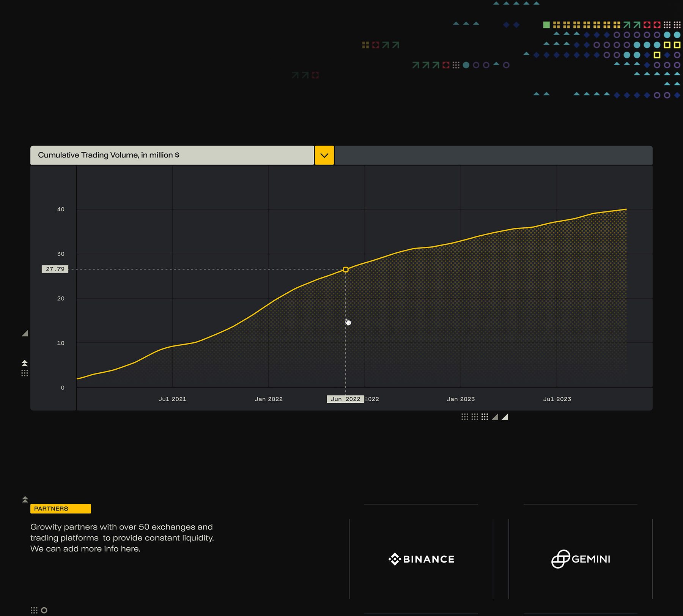Screen dimensions: 683x616
Task: Click the Binance partner logo
Action: coord(421,559)
